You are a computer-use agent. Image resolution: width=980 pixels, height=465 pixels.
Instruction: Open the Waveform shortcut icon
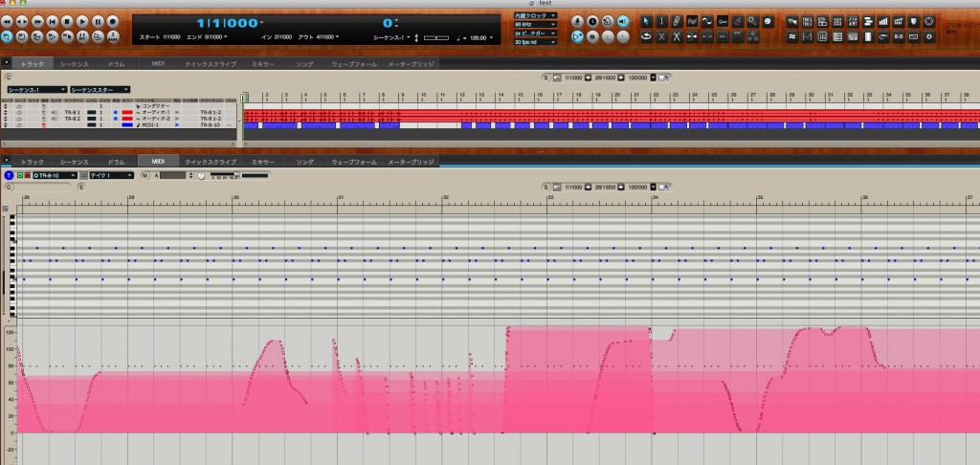[x=791, y=37]
